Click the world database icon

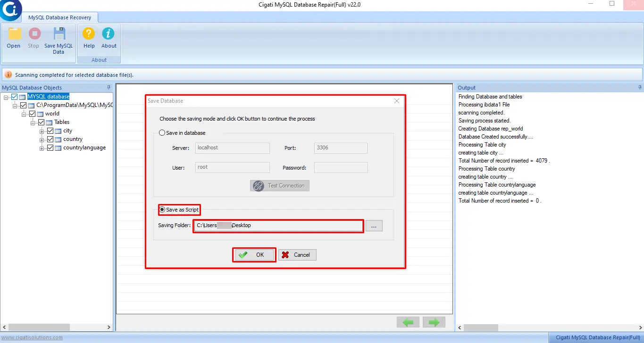point(40,114)
